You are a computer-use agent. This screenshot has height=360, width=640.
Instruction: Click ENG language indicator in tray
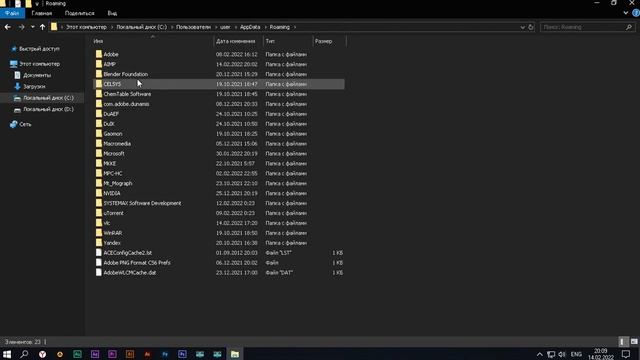(576, 354)
